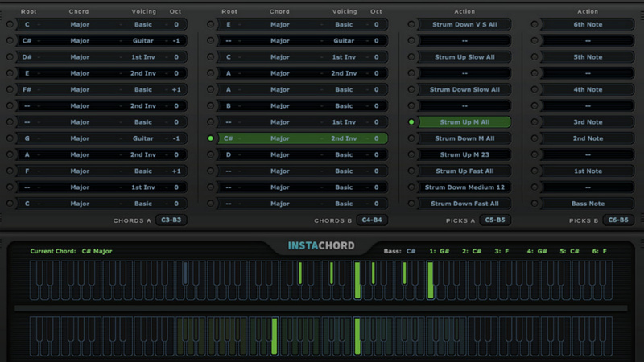The image size is (644, 362).
Task: Click the Oct value +1 in the F# row
Action: click(x=175, y=89)
